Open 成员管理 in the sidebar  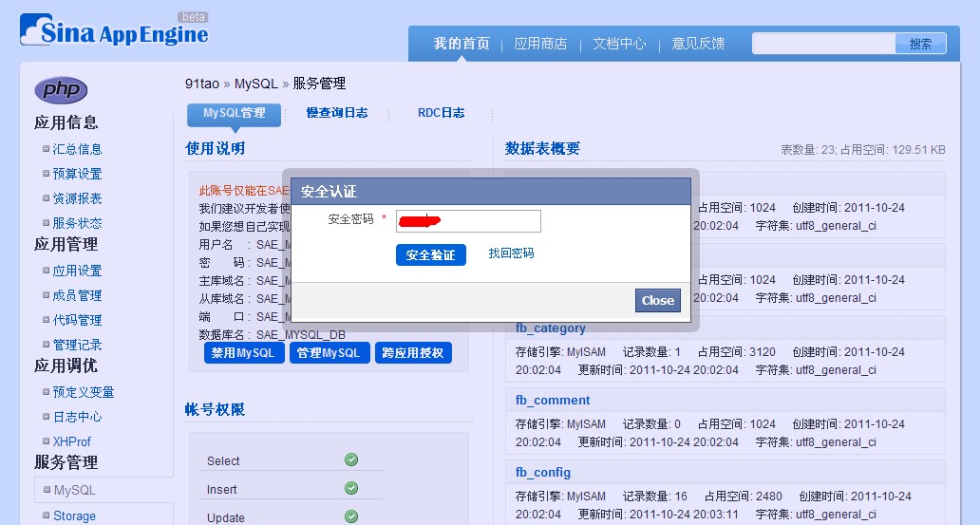tap(77, 295)
